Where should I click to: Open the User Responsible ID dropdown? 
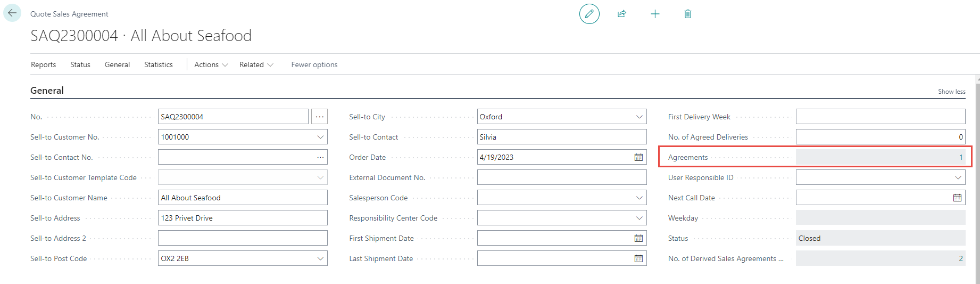pyautogui.click(x=958, y=177)
